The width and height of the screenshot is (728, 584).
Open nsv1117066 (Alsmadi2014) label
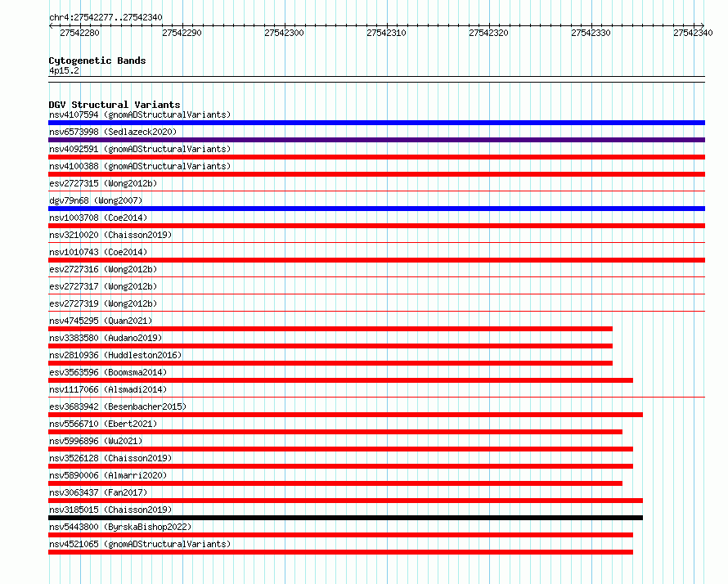coord(108,389)
